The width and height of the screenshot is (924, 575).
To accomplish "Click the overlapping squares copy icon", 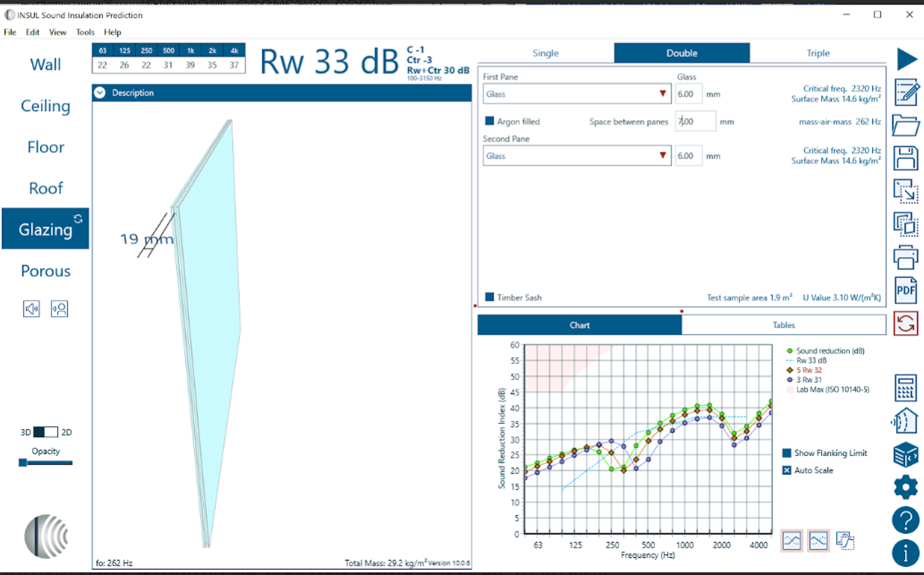I will [906, 224].
